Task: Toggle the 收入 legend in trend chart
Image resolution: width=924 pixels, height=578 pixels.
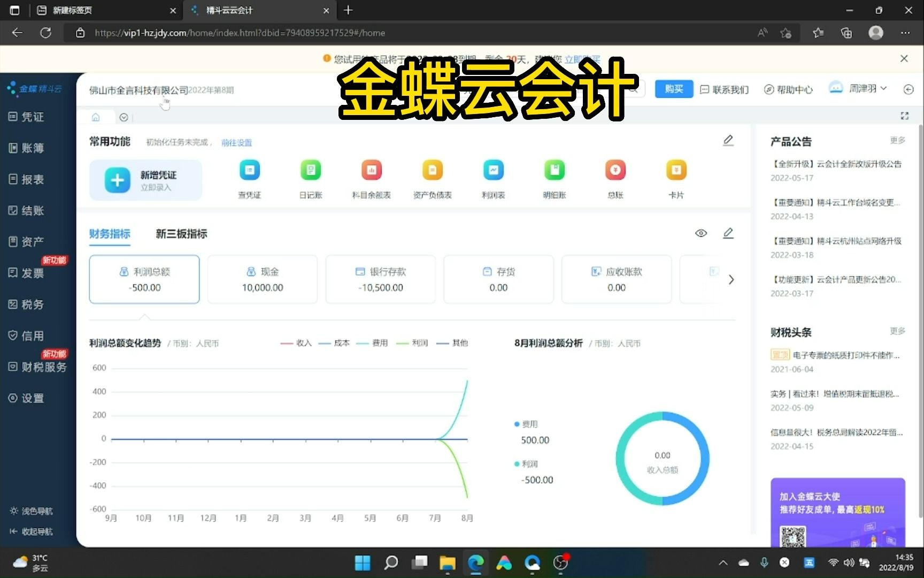Action: (296, 343)
